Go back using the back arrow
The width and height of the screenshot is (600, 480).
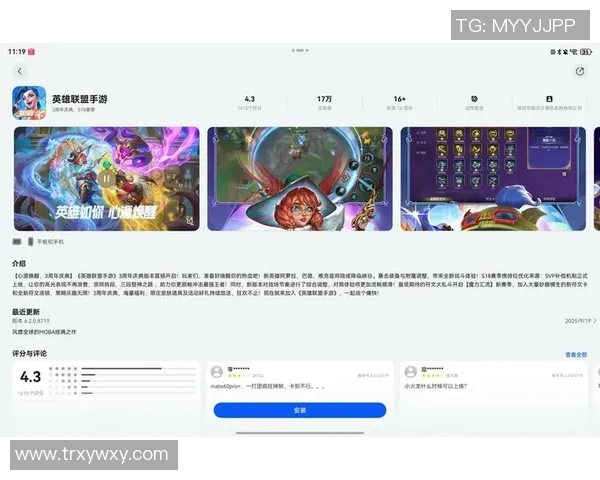coord(20,71)
